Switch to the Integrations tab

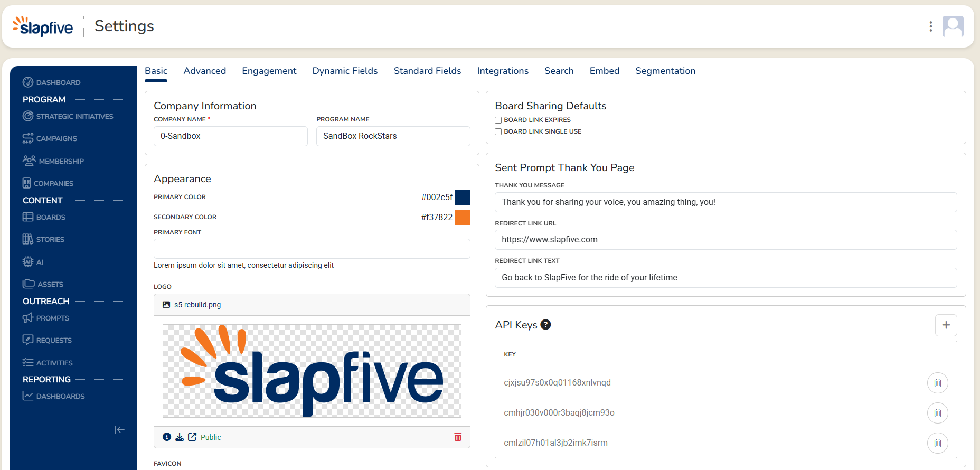tap(503, 71)
